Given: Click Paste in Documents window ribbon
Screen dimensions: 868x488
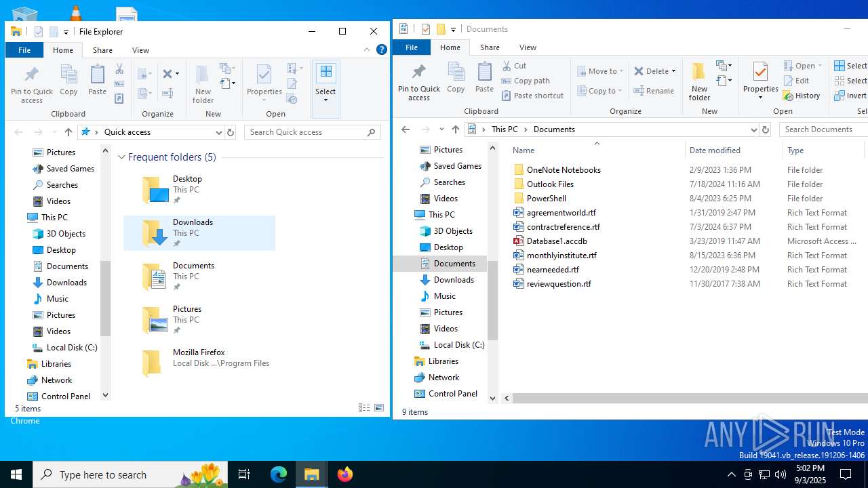Looking at the screenshot, I should tap(484, 78).
